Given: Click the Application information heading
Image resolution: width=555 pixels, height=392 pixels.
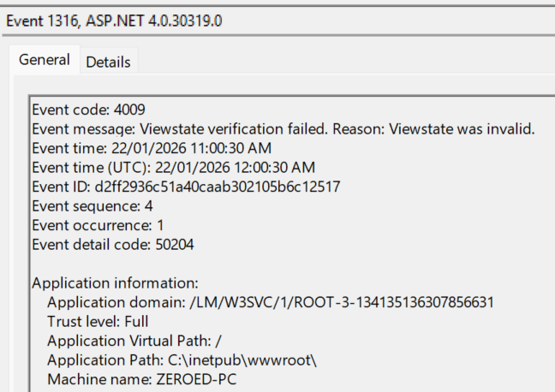Looking at the screenshot, I should (115, 282).
